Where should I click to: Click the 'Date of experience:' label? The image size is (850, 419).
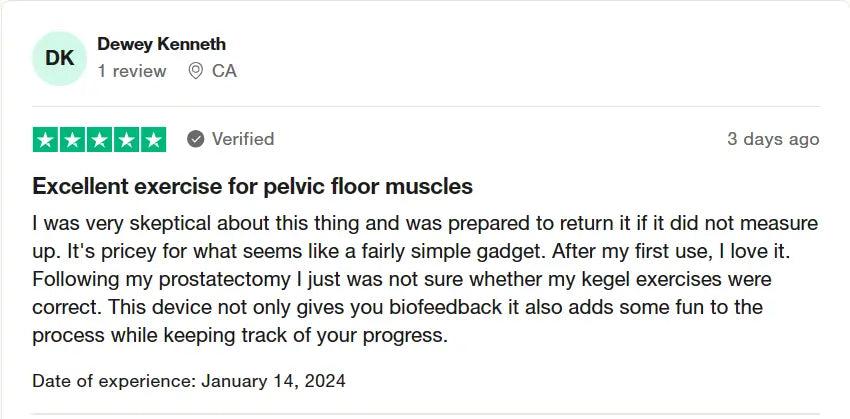click(x=114, y=381)
